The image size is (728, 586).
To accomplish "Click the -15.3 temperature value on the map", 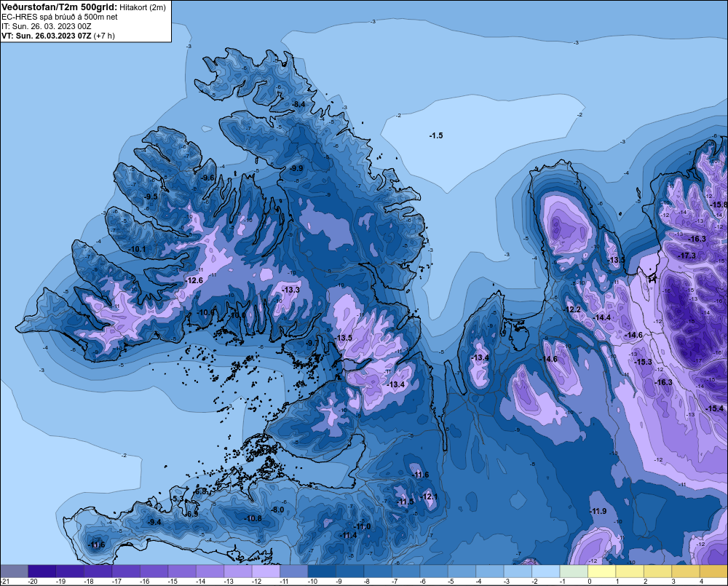I will [x=643, y=363].
